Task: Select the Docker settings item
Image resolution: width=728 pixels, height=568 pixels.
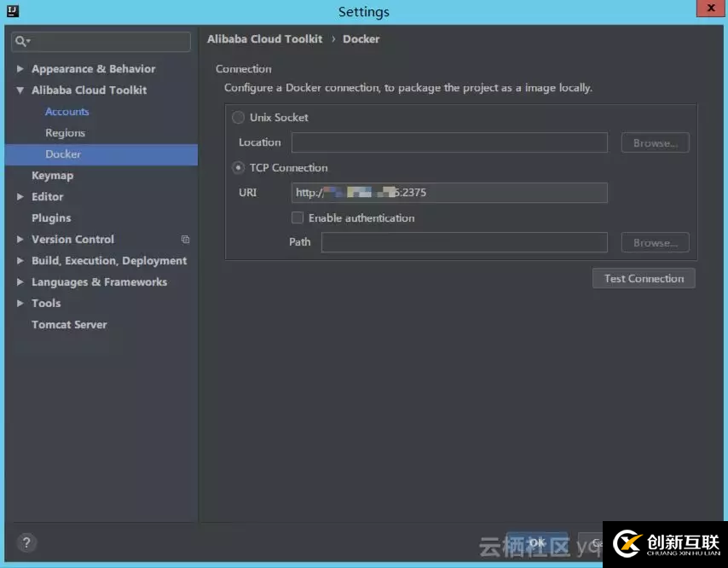Action: point(101,154)
